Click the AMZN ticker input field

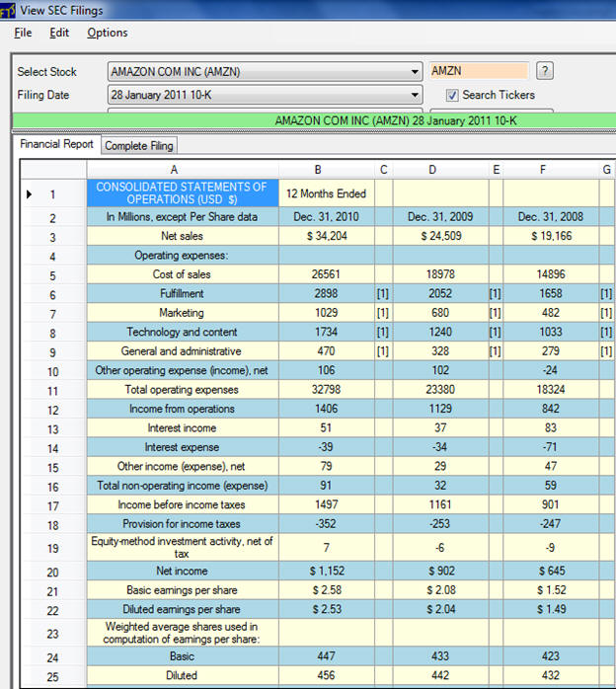479,71
